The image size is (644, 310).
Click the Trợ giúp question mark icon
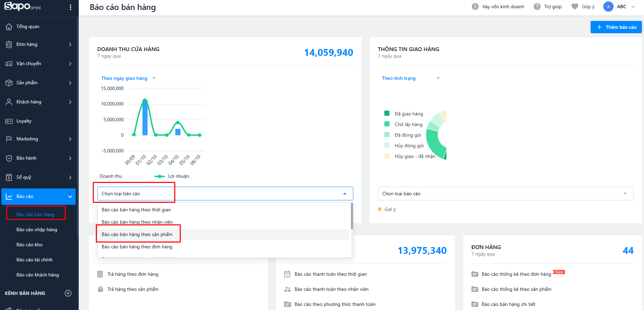click(x=537, y=7)
